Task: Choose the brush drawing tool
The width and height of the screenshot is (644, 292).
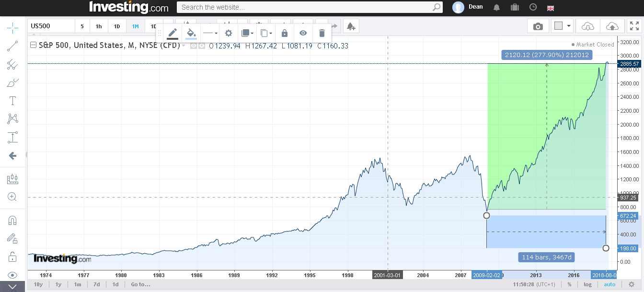Action: (12, 82)
